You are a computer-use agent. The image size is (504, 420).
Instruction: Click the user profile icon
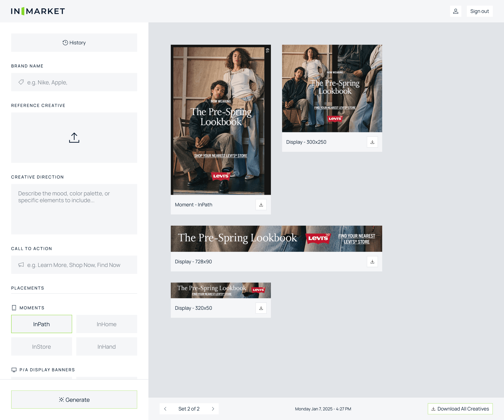455,11
